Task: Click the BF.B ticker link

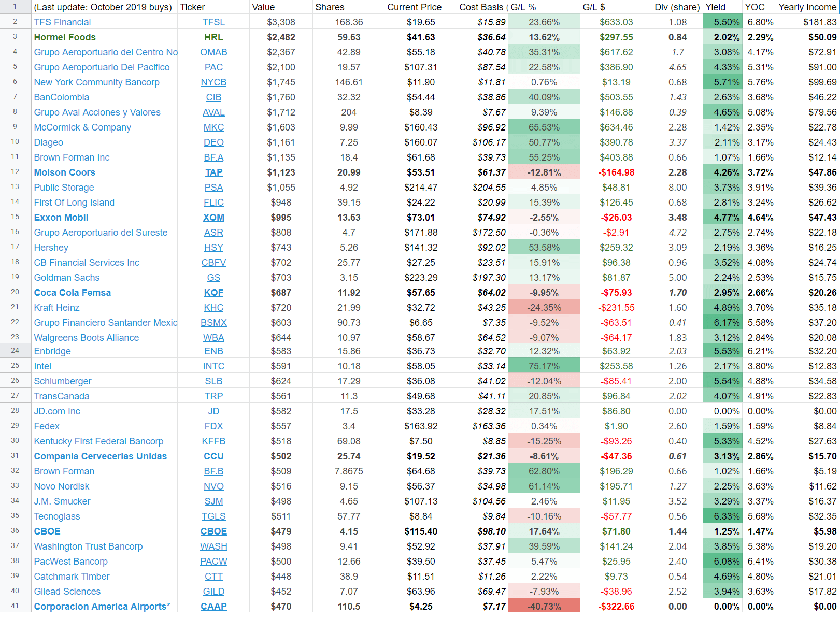Action: click(x=213, y=471)
